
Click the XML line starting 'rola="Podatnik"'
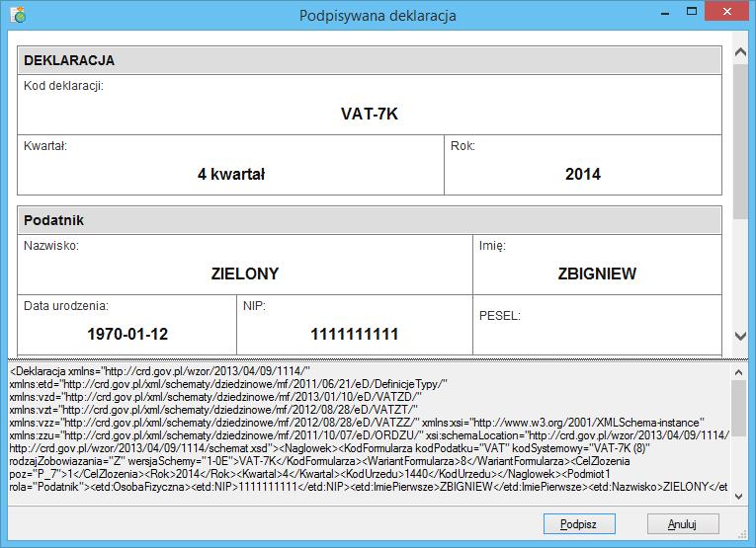coord(369,487)
